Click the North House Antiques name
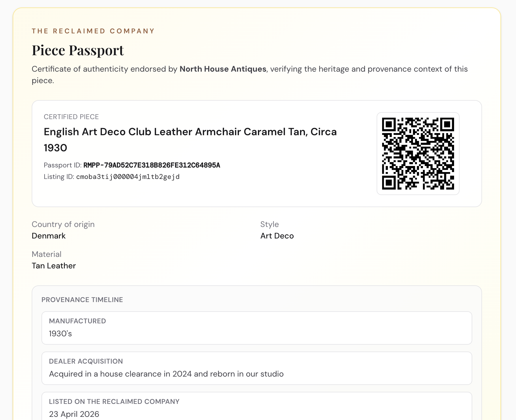 coord(223,69)
